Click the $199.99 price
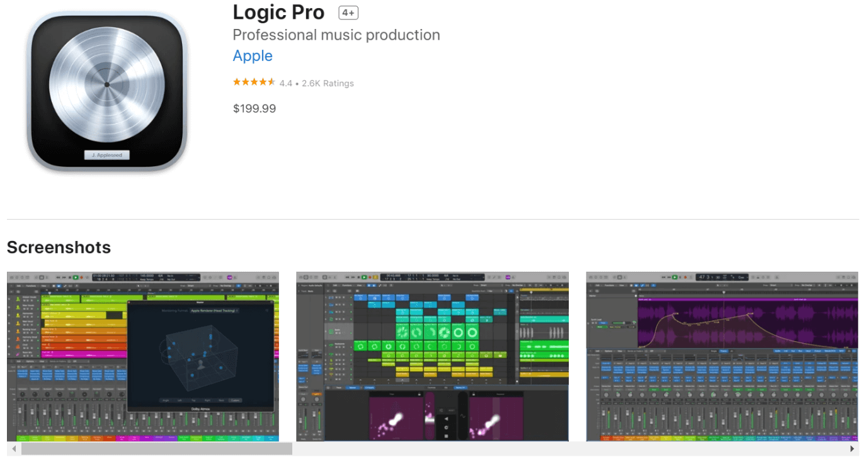The height and width of the screenshot is (460, 868). click(254, 108)
